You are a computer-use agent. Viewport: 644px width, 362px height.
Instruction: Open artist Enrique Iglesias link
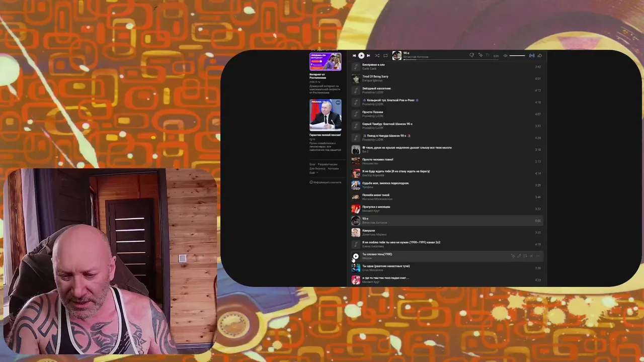click(372, 80)
